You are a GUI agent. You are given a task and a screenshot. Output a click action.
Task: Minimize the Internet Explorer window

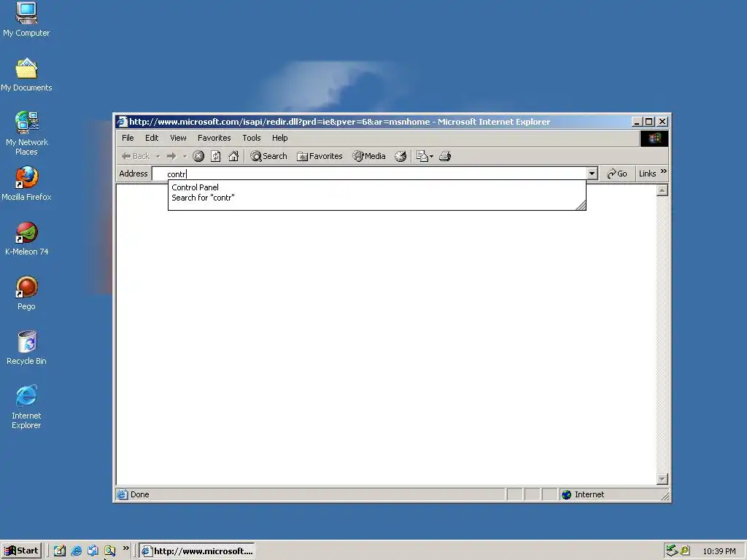click(x=636, y=122)
